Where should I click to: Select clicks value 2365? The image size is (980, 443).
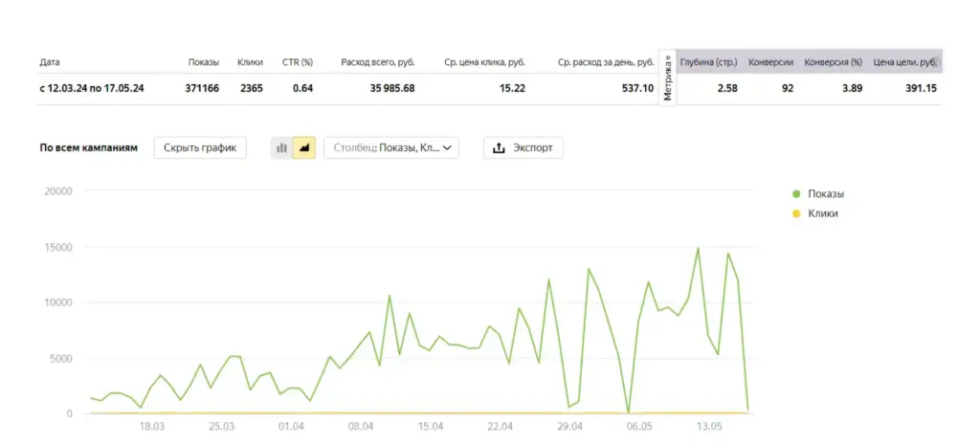252,88
